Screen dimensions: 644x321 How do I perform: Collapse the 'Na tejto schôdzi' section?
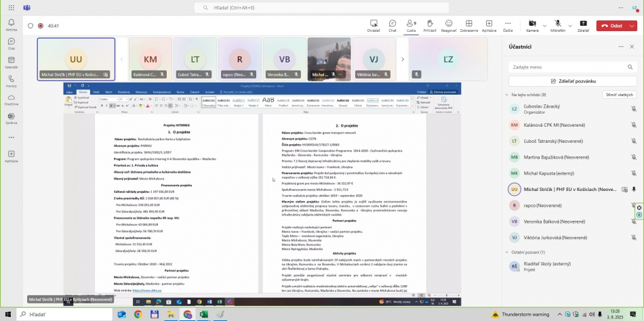tap(507, 95)
